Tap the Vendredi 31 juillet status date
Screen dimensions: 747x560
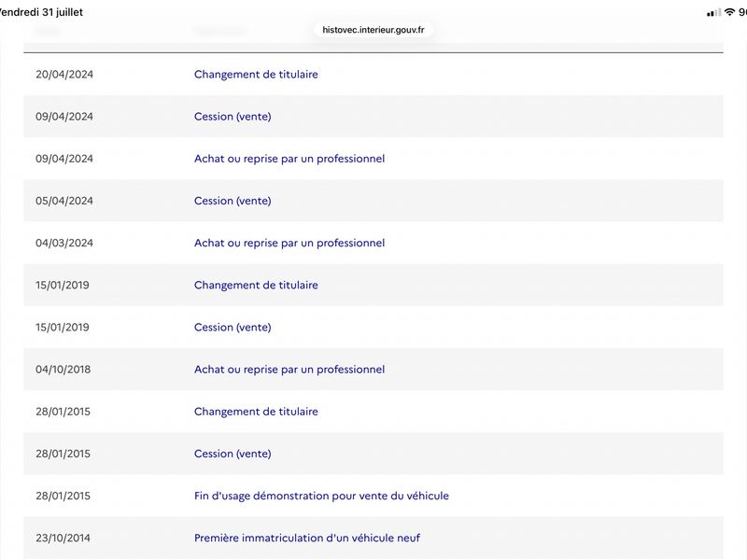click(41, 12)
